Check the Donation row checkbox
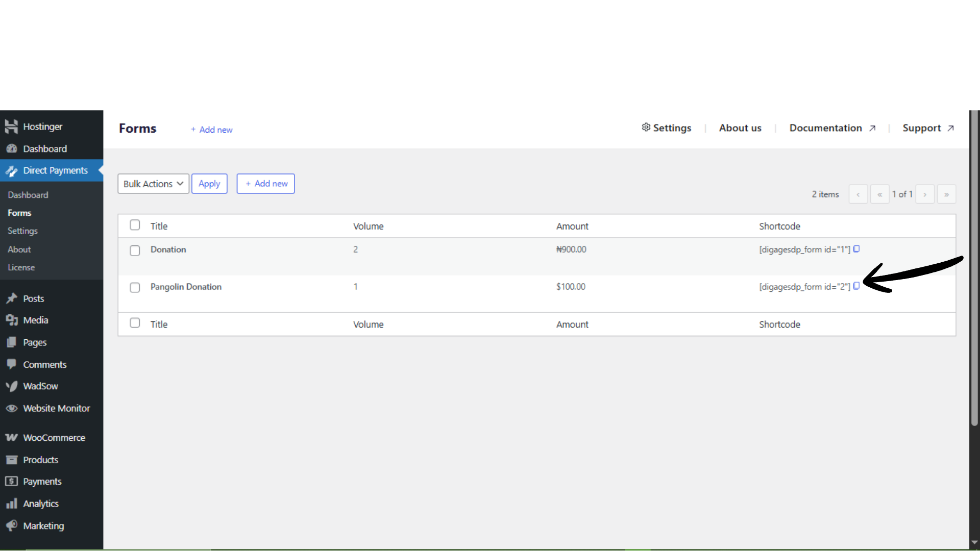Image resolution: width=980 pixels, height=551 pixels. tap(135, 251)
